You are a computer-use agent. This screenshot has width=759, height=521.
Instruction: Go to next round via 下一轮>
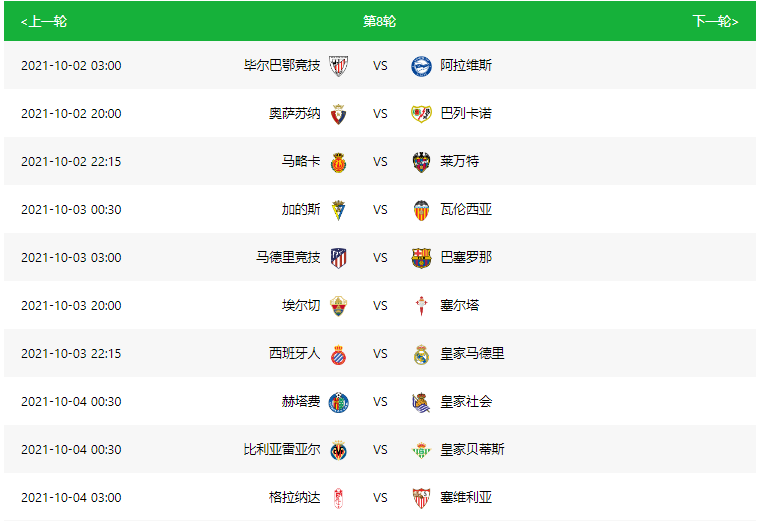click(715, 21)
